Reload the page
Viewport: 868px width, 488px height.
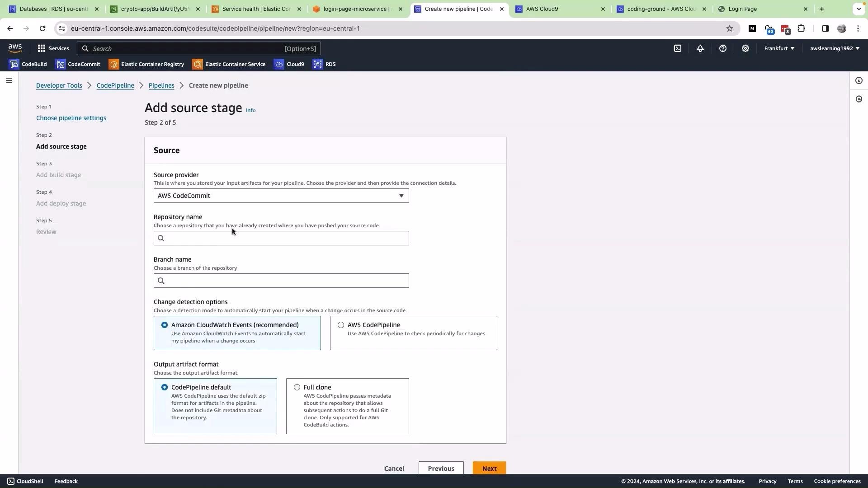42,28
